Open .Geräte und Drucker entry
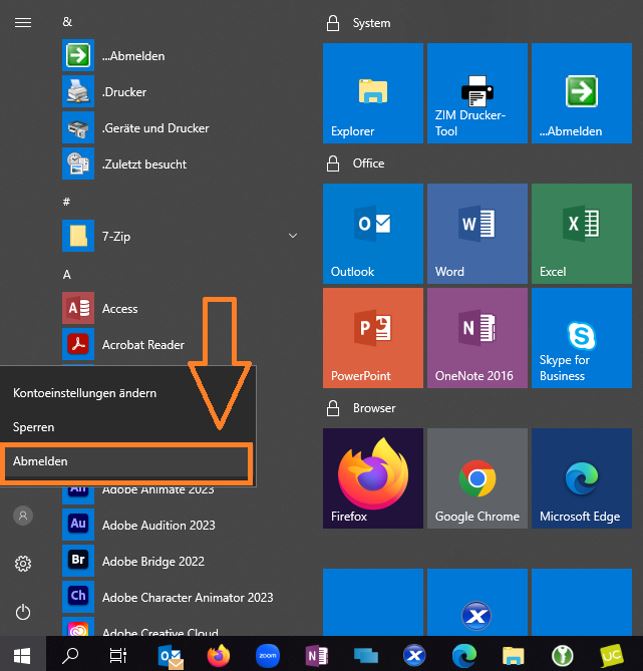This screenshot has width=643, height=671. coord(180,128)
